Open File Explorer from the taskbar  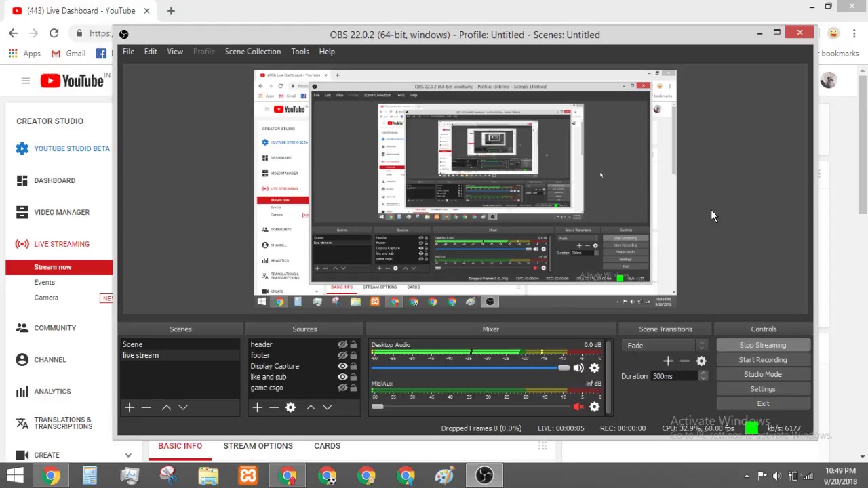pyautogui.click(x=209, y=476)
